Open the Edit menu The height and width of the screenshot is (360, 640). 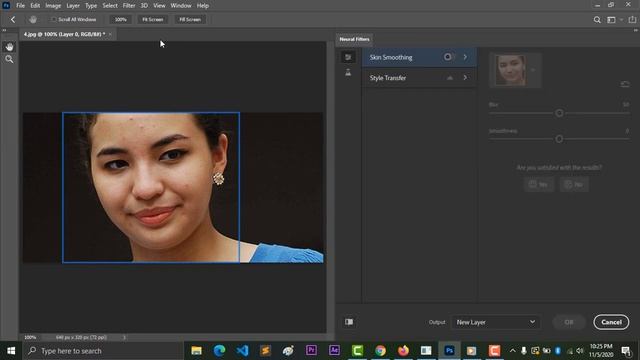point(35,6)
